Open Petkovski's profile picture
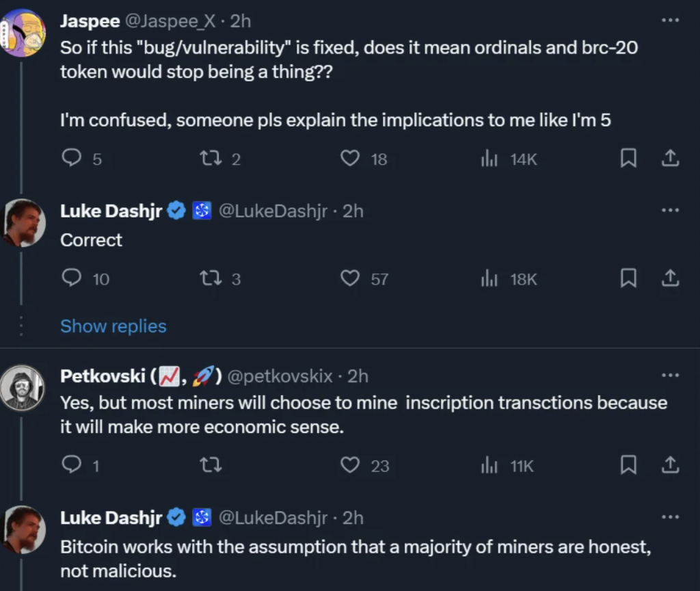The height and width of the screenshot is (591, 700). pos(23,388)
